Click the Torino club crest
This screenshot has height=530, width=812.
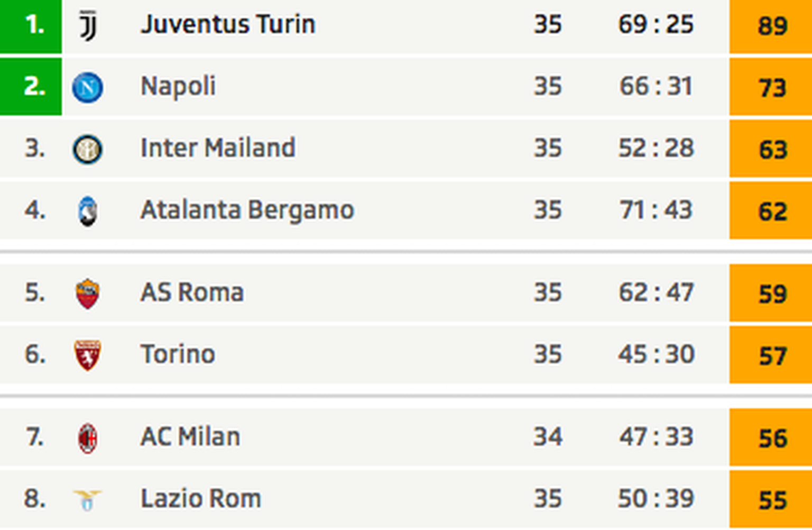tap(88, 355)
